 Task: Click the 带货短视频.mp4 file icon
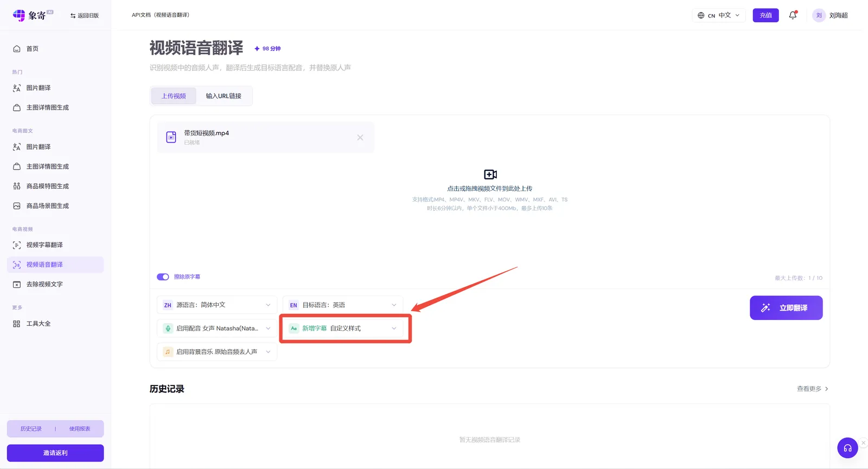[x=171, y=137]
